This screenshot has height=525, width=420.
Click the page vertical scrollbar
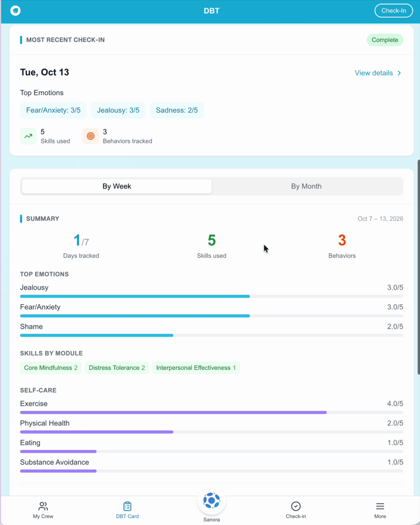(x=418, y=267)
